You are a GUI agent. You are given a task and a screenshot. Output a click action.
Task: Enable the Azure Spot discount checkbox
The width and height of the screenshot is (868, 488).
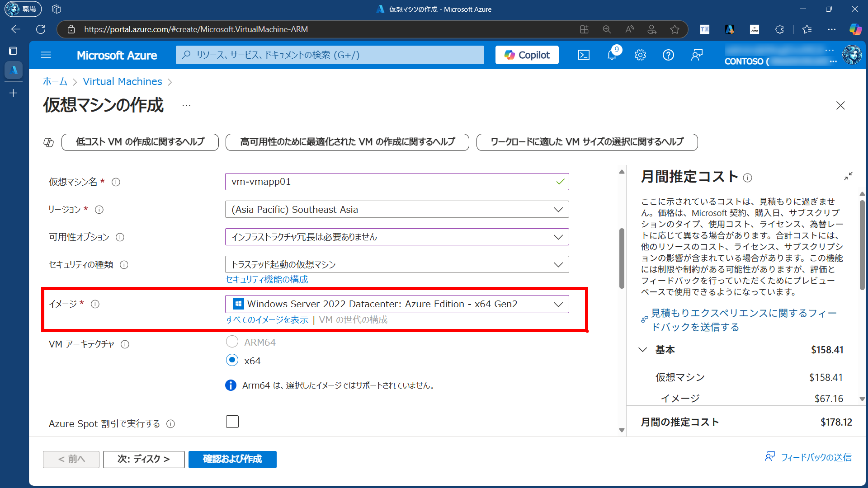(232, 422)
